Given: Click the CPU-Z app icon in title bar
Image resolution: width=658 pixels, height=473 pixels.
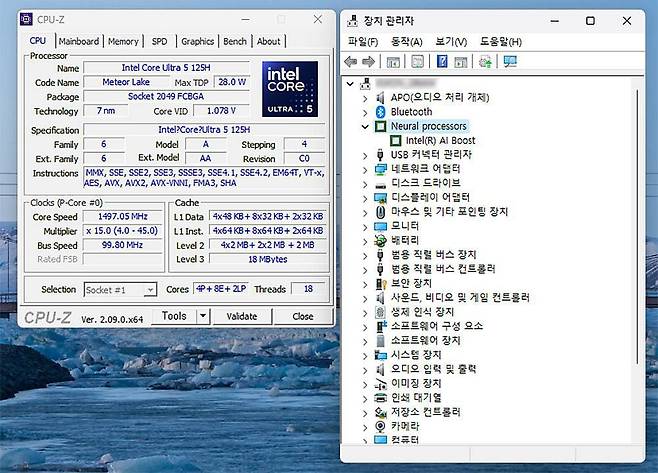Looking at the screenshot, I should click(26, 19).
